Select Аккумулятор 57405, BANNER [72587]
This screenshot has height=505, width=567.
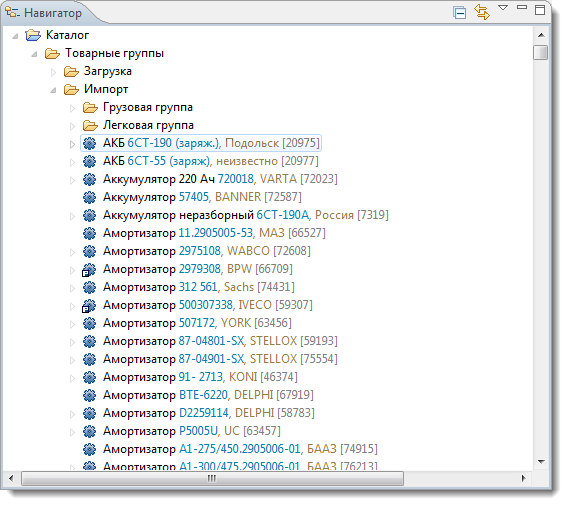coord(202,197)
